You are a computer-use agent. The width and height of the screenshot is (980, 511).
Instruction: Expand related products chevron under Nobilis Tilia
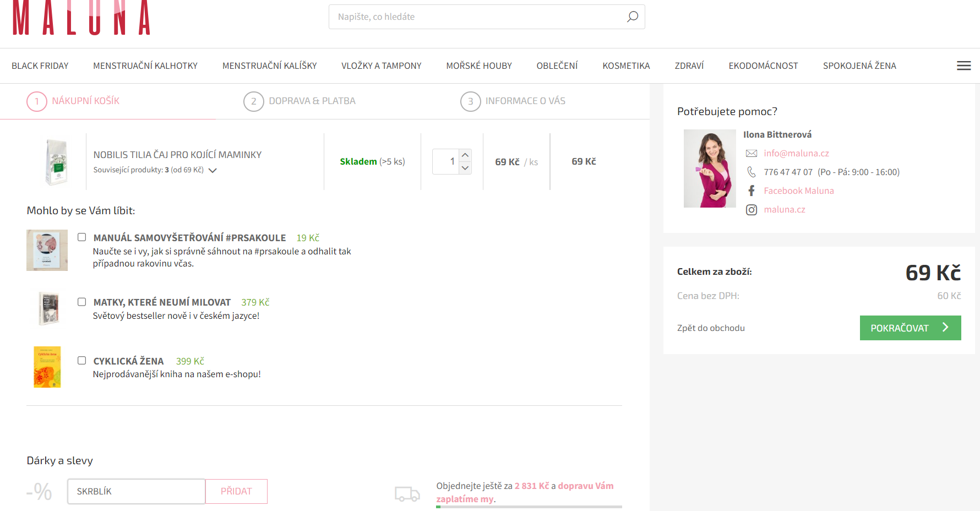[x=213, y=170]
